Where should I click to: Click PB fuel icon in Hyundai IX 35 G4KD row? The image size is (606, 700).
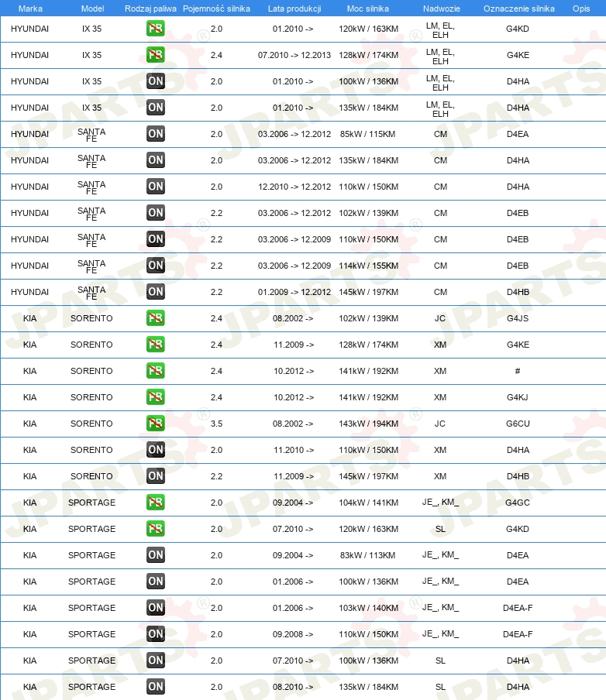point(156,29)
